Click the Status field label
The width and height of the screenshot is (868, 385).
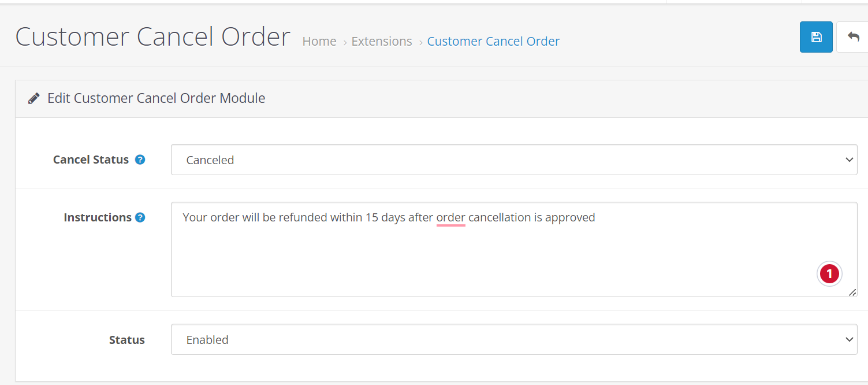pos(126,340)
